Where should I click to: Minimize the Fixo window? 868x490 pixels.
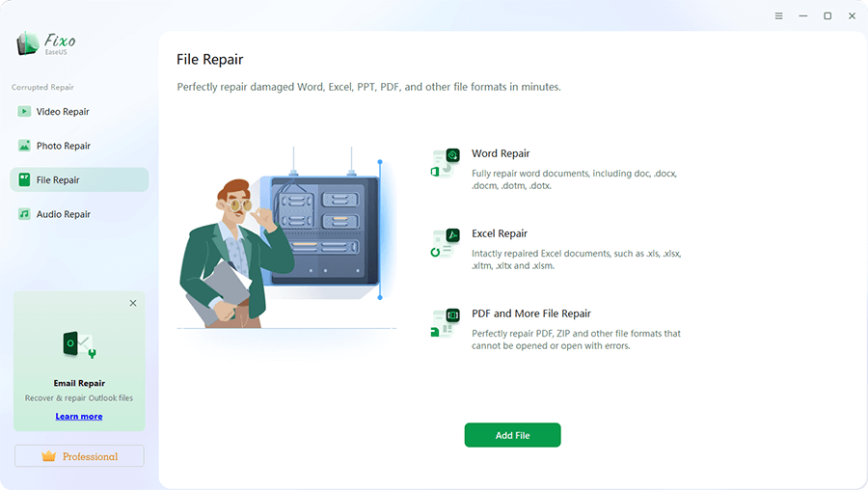tap(803, 16)
